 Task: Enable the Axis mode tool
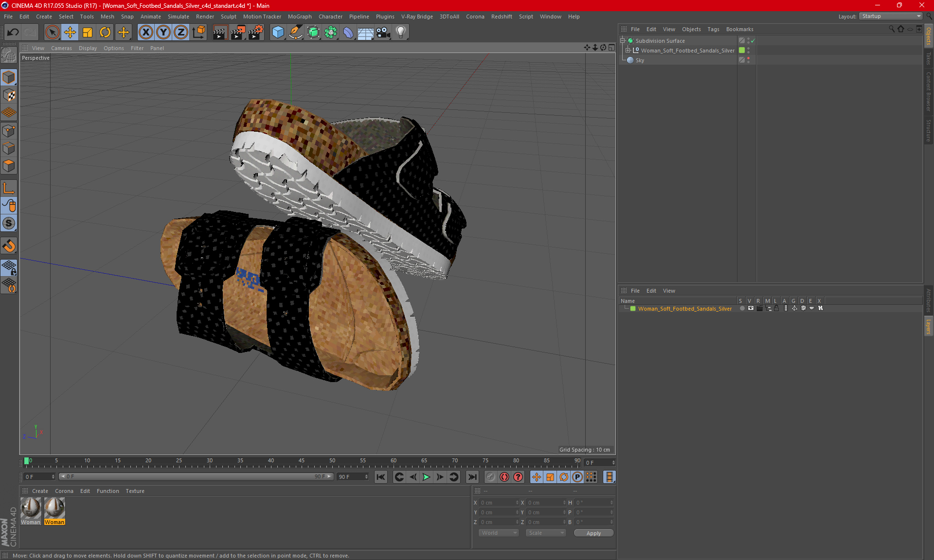9,188
